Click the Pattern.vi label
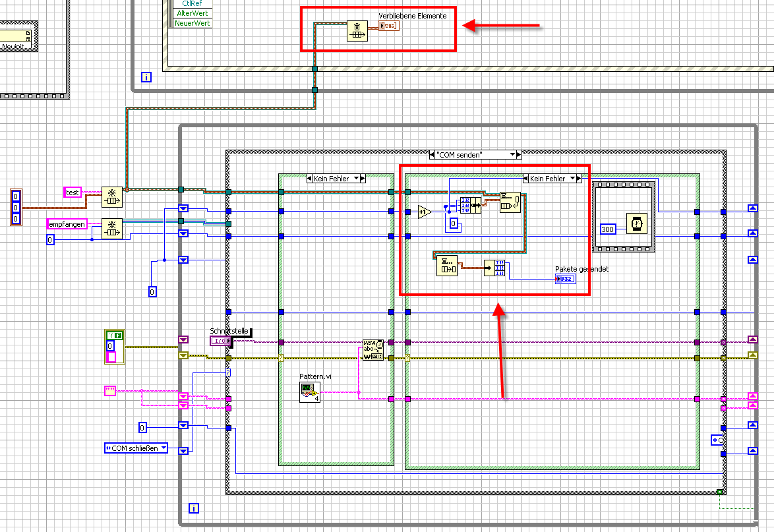Viewport: 774px width, 532px height. pos(315,376)
